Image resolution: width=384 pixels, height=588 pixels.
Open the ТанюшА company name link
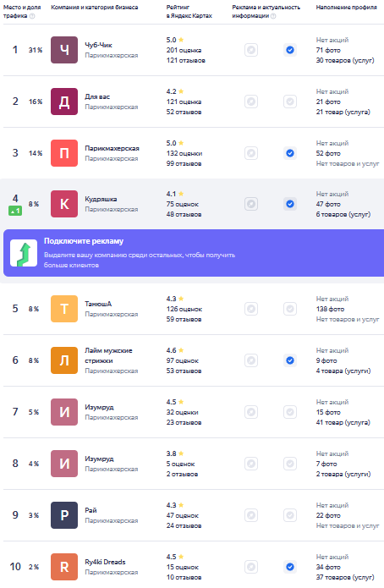pos(98,304)
